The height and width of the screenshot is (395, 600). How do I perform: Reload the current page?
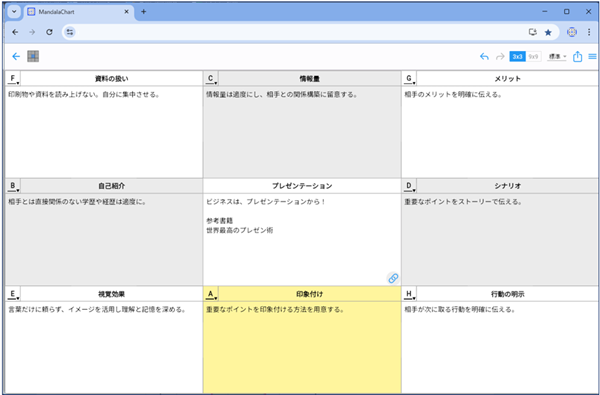[49, 32]
